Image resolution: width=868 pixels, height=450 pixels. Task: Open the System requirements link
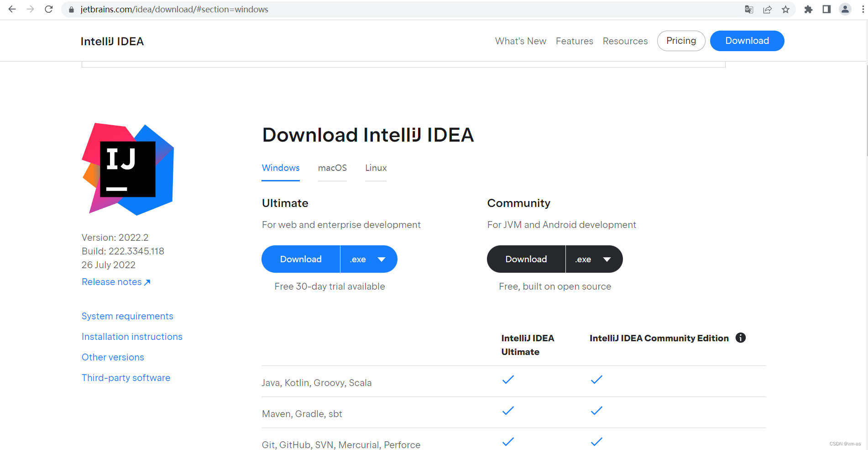127,316
